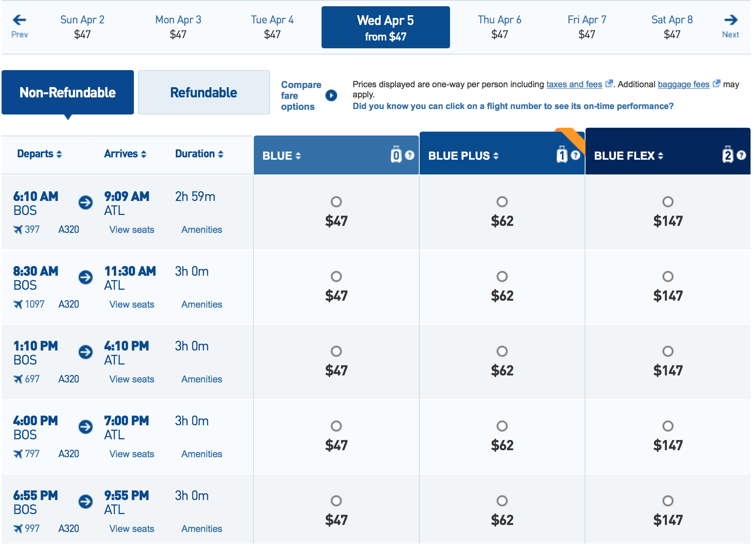Click the plane icon for flight 397
The image size is (756, 546).
point(18,230)
